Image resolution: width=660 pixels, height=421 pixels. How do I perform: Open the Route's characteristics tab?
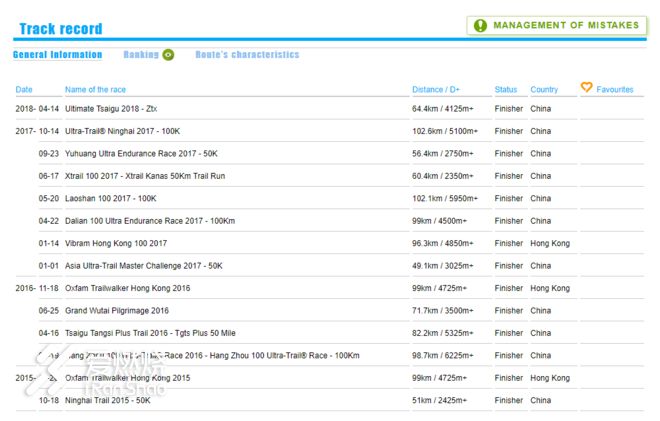(247, 55)
